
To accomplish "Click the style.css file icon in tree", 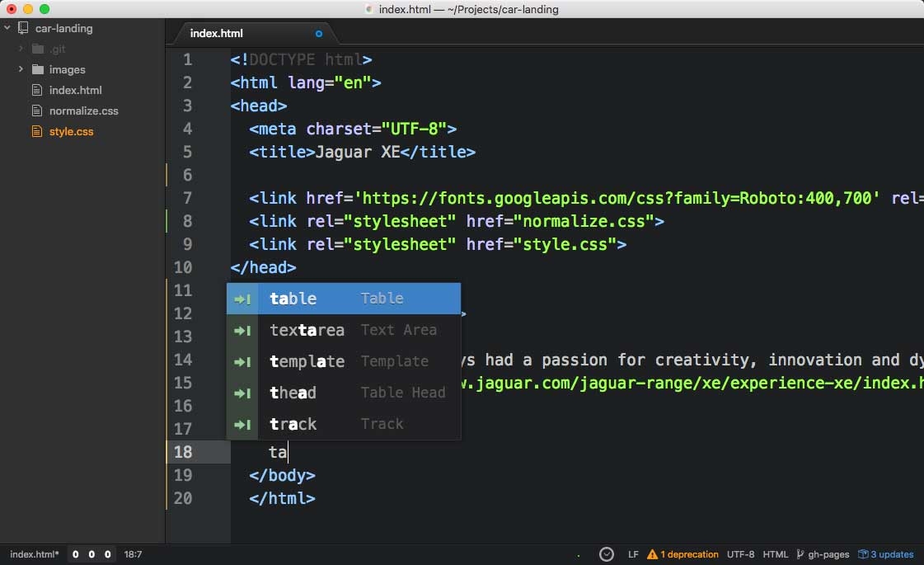I will (36, 131).
